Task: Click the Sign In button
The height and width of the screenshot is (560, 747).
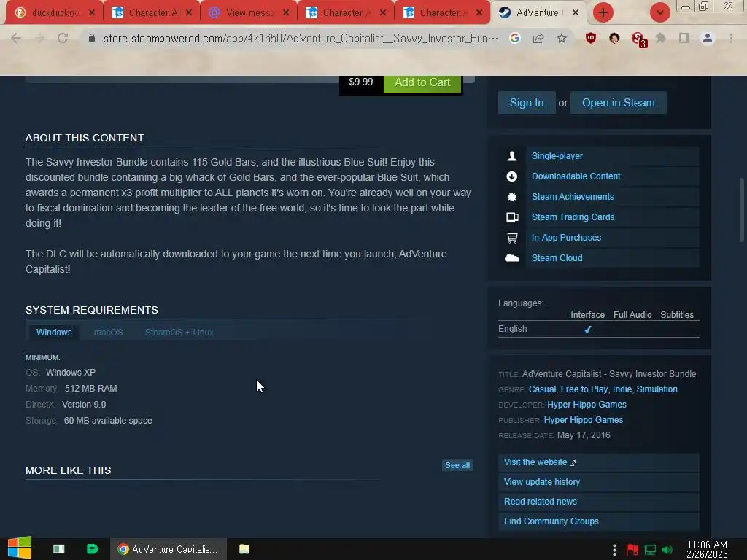Action: [x=527, y=103]
